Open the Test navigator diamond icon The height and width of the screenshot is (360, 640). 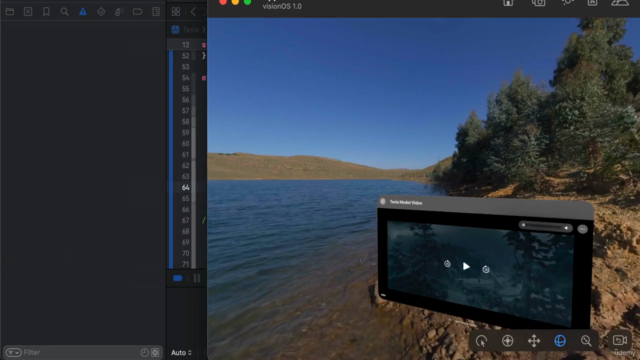(101, 11)
